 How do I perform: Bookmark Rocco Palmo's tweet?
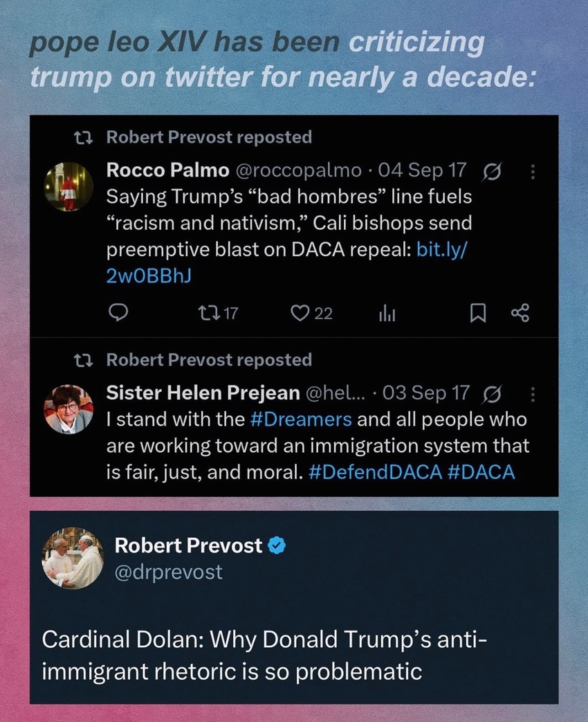tap(477, 314)
